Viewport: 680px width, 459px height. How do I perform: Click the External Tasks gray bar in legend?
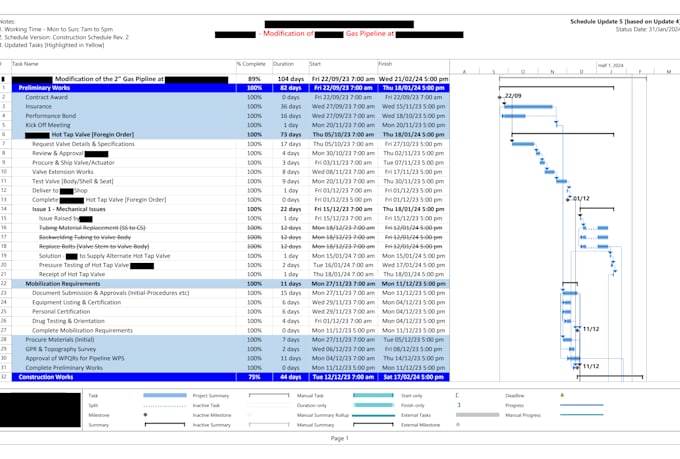[x=477, y=415]
